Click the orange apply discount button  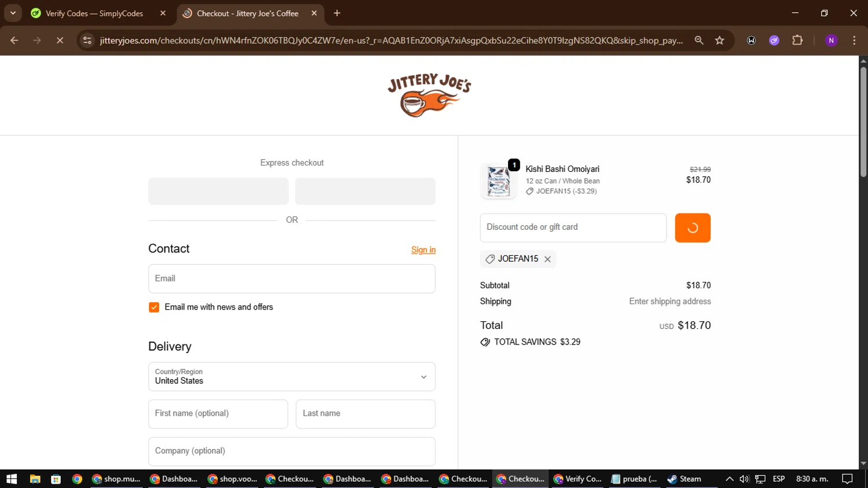point(692,228)
